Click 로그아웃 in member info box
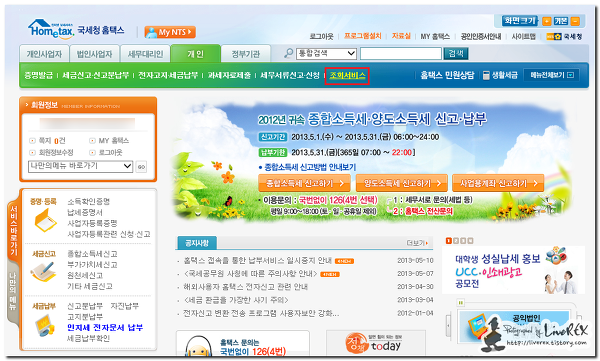Image resolution: width=600 pixels, height=361 pixels. 111,152
